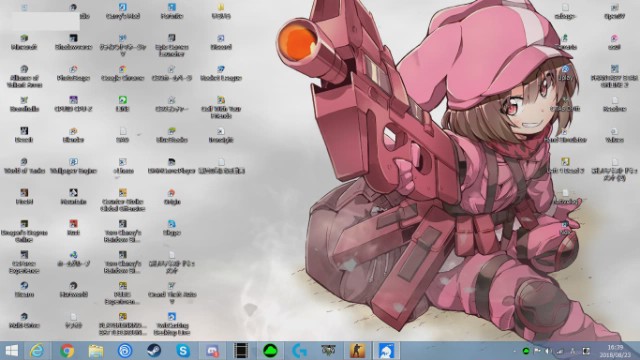
Task: Click the Skype taskbar icon
Action: coord(183,351)
